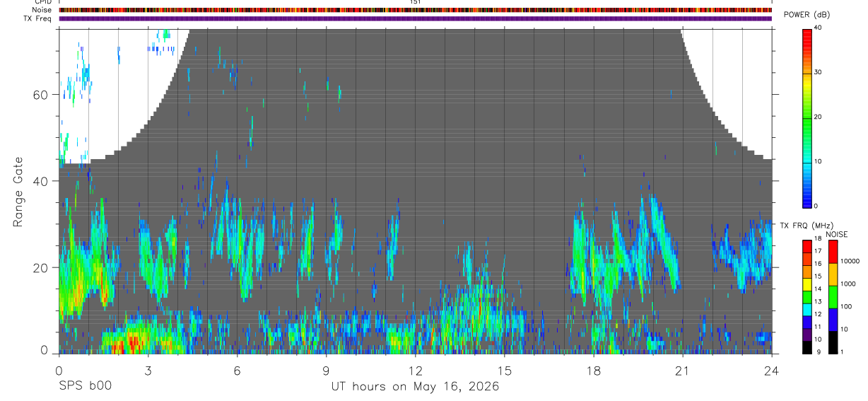Image resolution: width=868 pixels, height=401 pixels.
Task: Select the 20 tick on power scale
Action: click(819, 117)
